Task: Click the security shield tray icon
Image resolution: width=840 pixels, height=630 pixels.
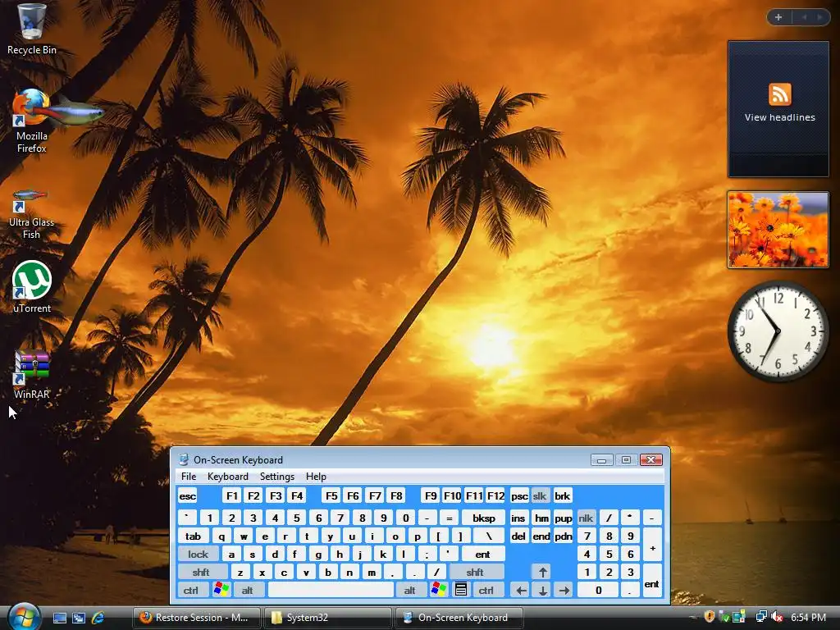Action: [710, 617]
